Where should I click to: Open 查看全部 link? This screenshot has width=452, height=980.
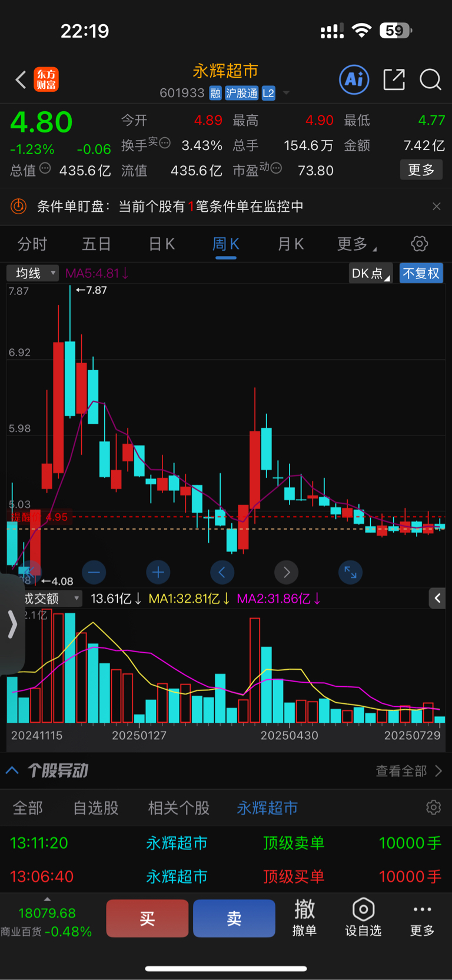[408, 771]
